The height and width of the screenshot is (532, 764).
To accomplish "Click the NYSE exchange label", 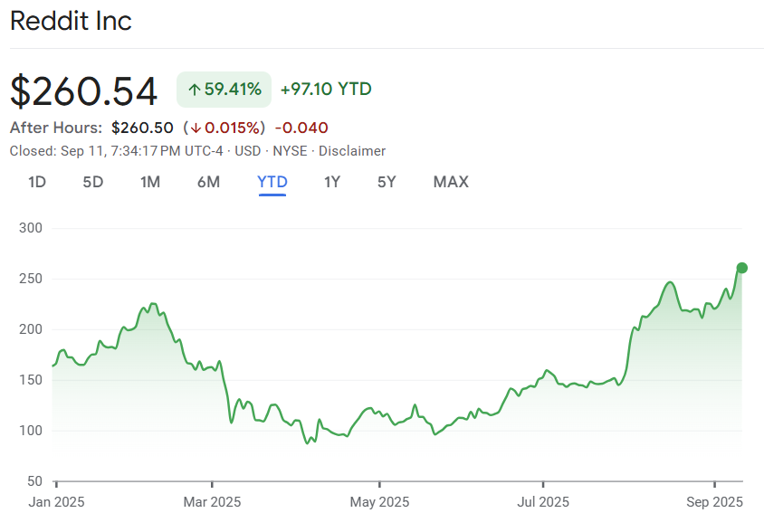I will point(290,151).
